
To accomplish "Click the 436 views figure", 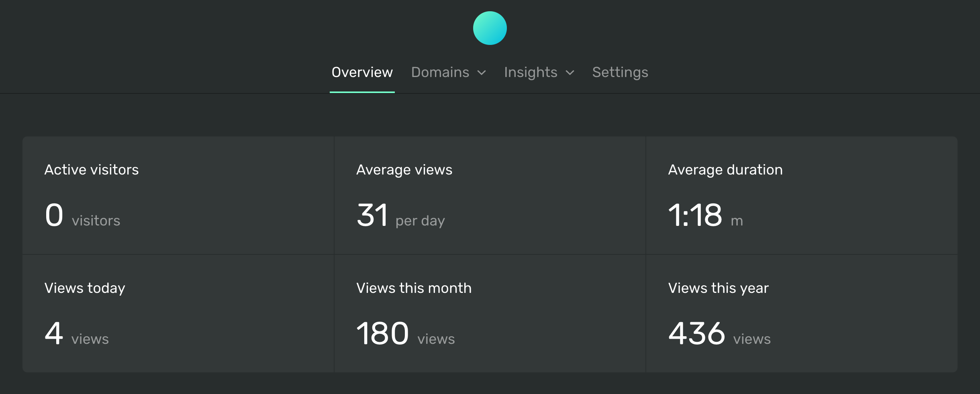I will coord(697,333).
